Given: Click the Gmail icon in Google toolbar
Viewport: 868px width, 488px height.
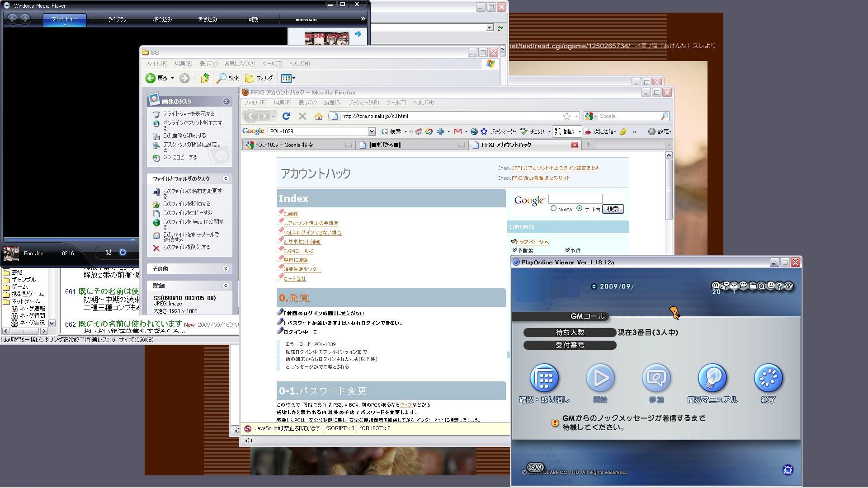Looking at the screenshot, I should (458, 131).
